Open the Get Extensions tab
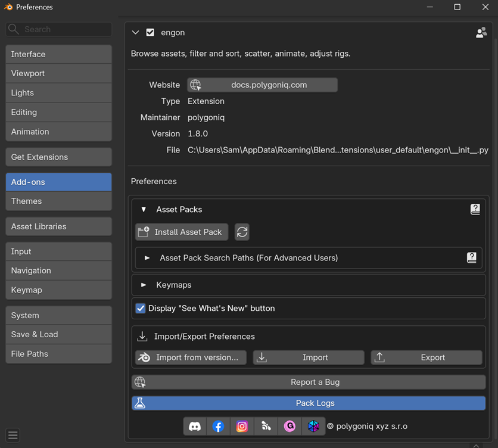Viewport: 498px width, 448px height. click(59, 157)
